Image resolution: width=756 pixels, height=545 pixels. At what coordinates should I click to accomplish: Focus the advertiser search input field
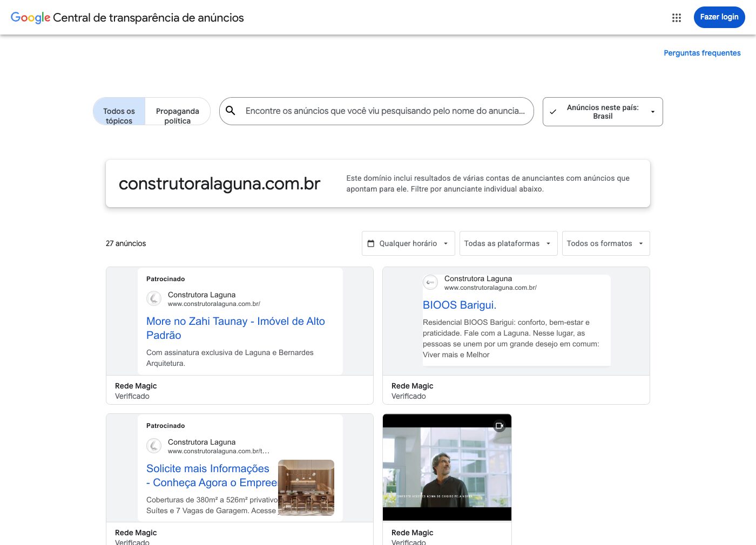386,111
